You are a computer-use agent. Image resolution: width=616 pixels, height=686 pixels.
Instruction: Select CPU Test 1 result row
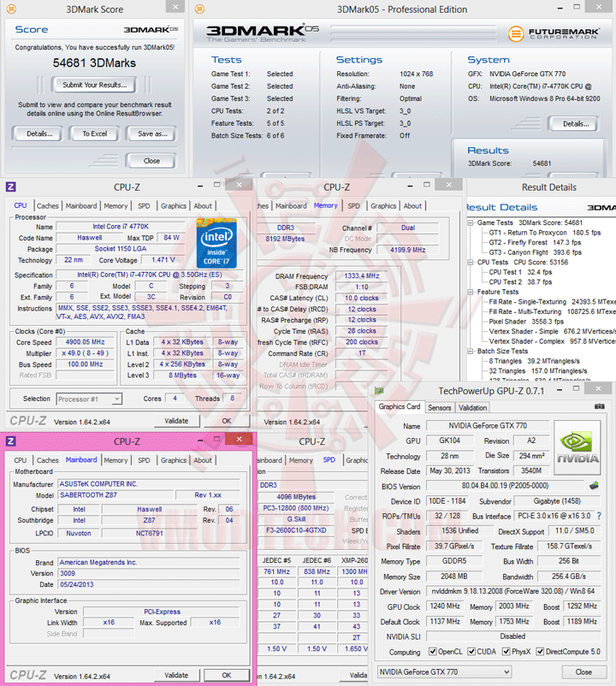(520, 272)
